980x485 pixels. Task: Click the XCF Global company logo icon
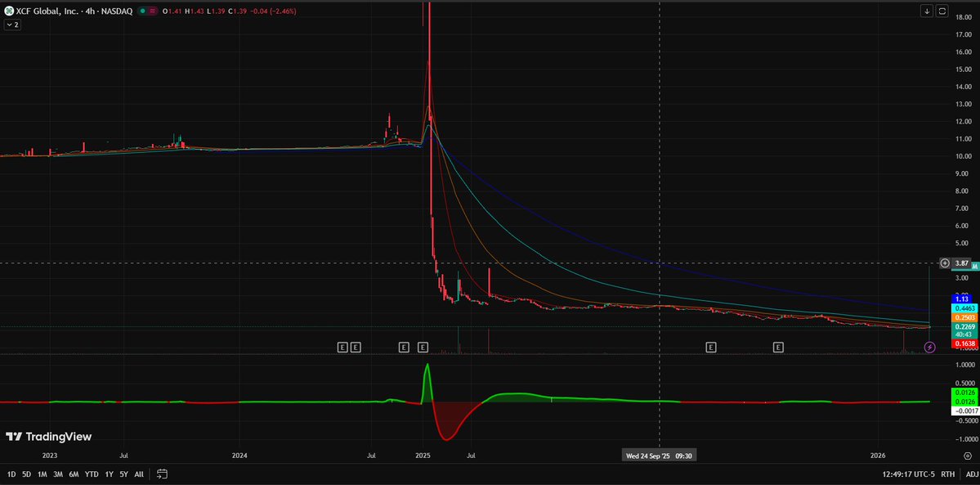point(9,11)
